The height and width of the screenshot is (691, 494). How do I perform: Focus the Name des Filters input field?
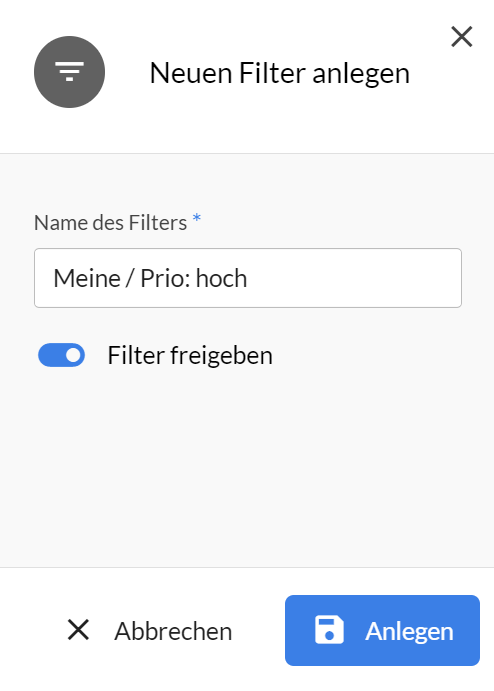tap(248, 278)
